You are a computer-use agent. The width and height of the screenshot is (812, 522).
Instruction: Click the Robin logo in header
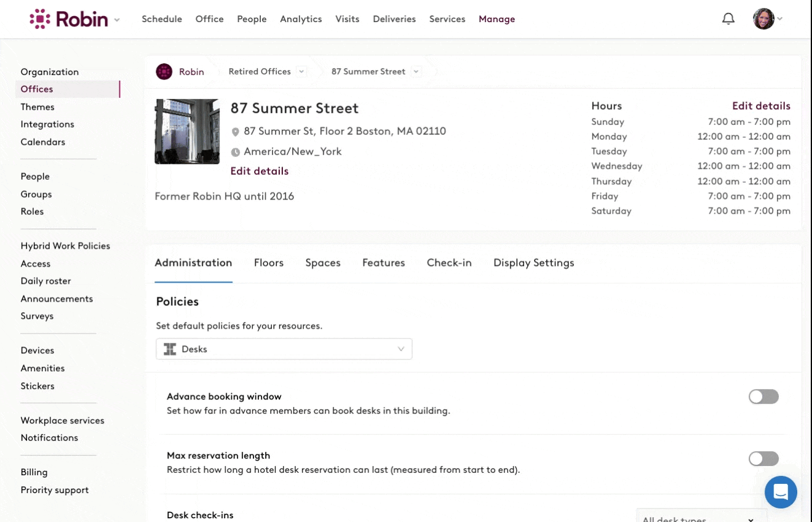(x=69, y=19)
